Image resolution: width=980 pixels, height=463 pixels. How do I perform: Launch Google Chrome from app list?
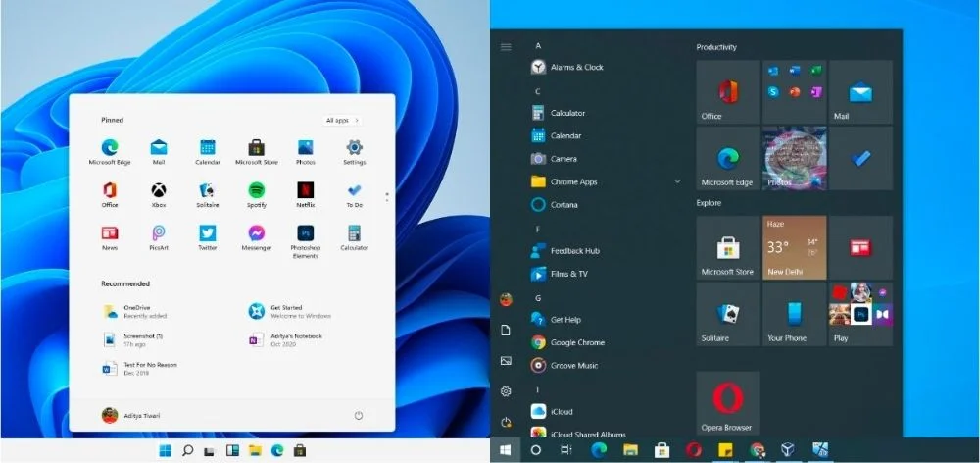click(567, 343)
